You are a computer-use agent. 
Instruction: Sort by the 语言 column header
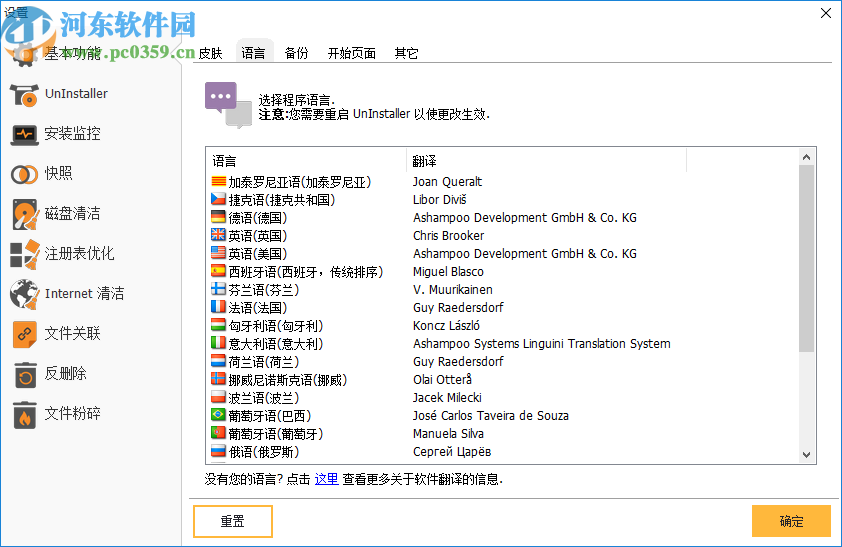coord(306,161)
